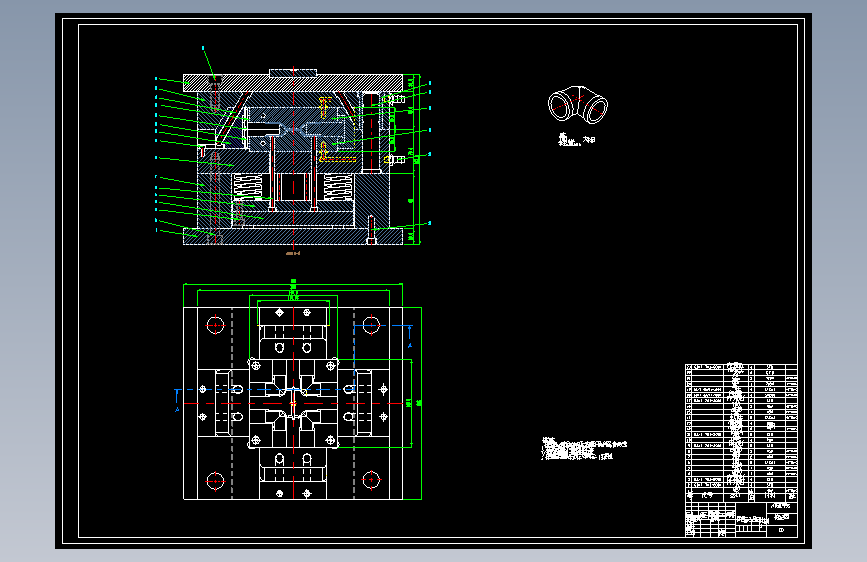Click the caption text beneath the elbow part
This screenshot has height=562, width=867.
click(577, 139)
